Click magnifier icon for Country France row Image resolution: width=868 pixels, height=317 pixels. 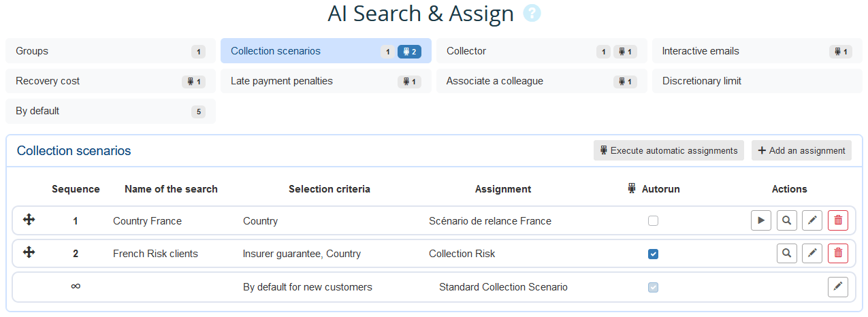786,220
